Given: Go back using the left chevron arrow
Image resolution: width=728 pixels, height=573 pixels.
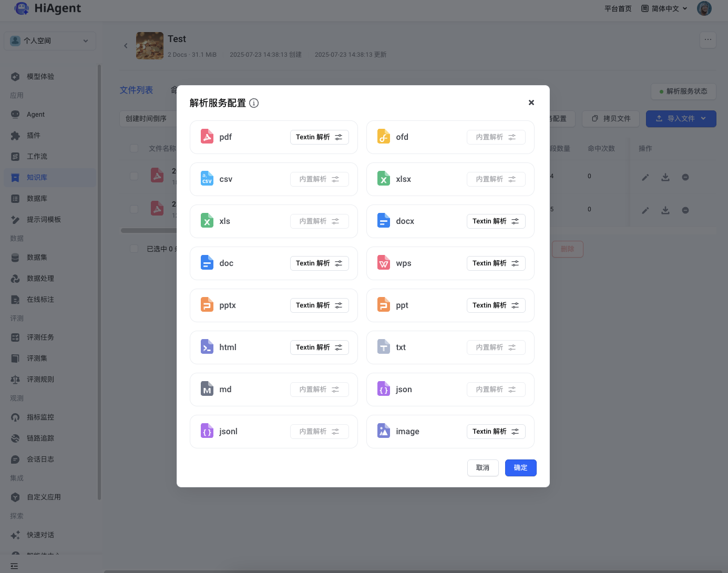Looking at the screenshot, I should 126,46.
